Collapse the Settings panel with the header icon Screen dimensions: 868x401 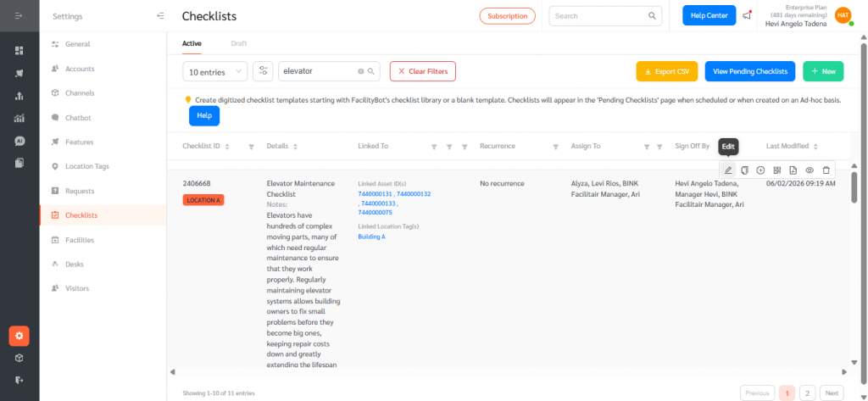[161, 16]
